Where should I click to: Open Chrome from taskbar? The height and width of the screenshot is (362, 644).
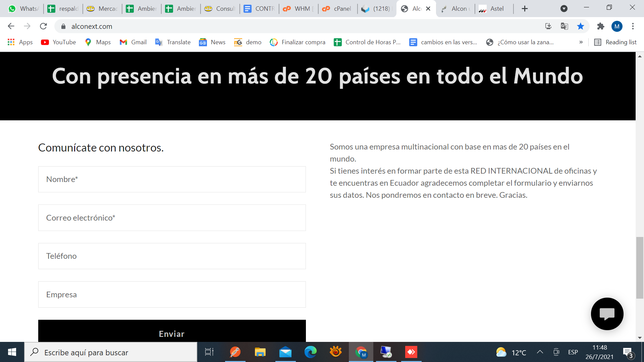pyautogui.click(x=361, y=352)
